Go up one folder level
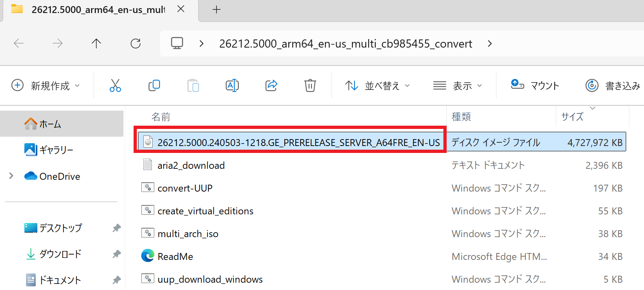The image size is (644, 290). pos(96,43)
